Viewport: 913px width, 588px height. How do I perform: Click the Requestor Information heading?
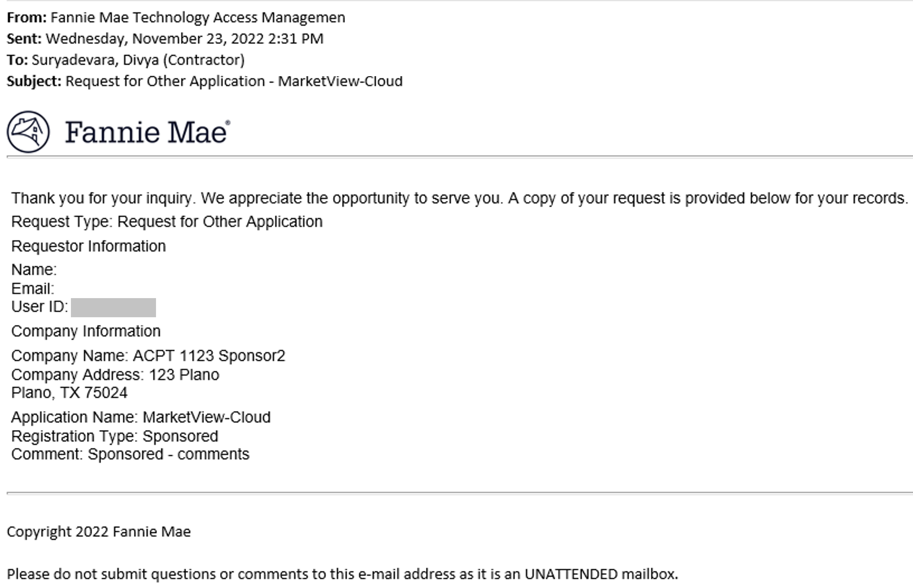[x=89, y=246]
